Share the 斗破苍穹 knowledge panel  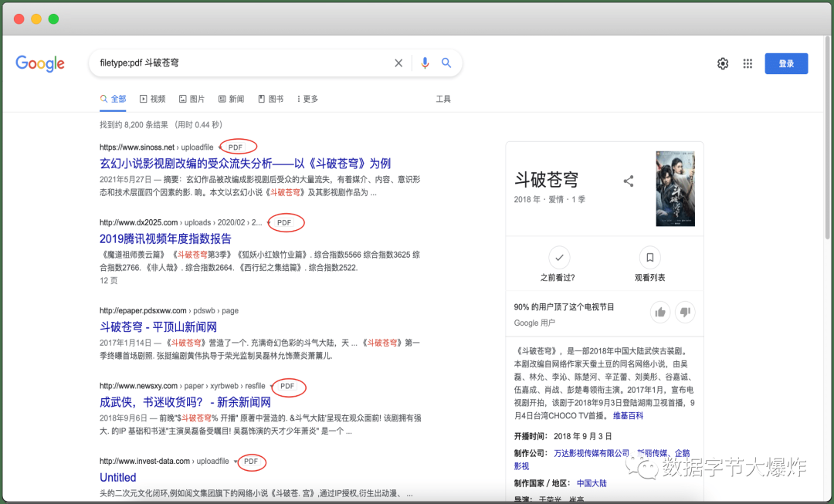pos(628,181)
